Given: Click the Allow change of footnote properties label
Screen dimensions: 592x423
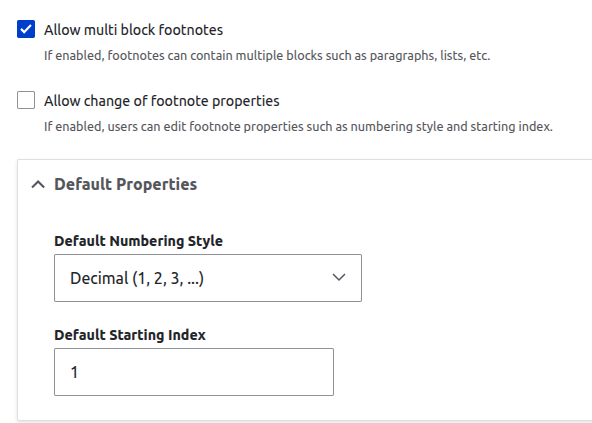Looking at the screenshot, I should tap(162, 101).
